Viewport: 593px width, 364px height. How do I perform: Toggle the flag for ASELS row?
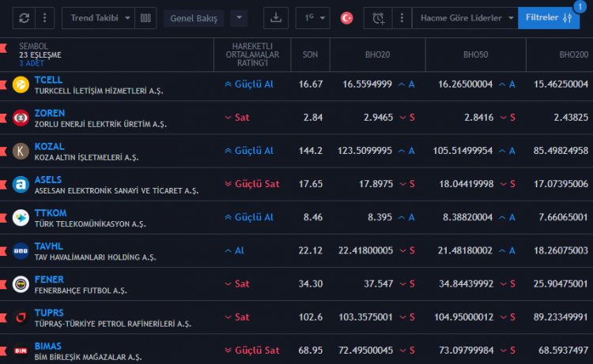point(3,184)
